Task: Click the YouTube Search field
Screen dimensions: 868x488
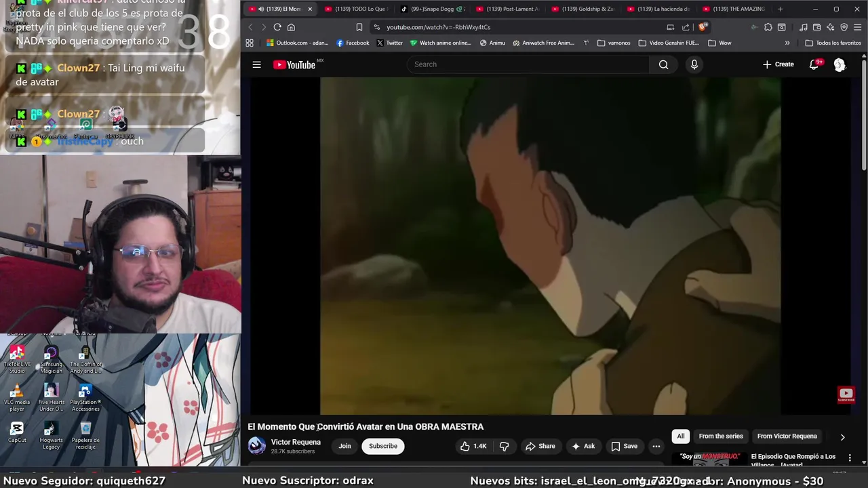Action: [x=529, y=64]
